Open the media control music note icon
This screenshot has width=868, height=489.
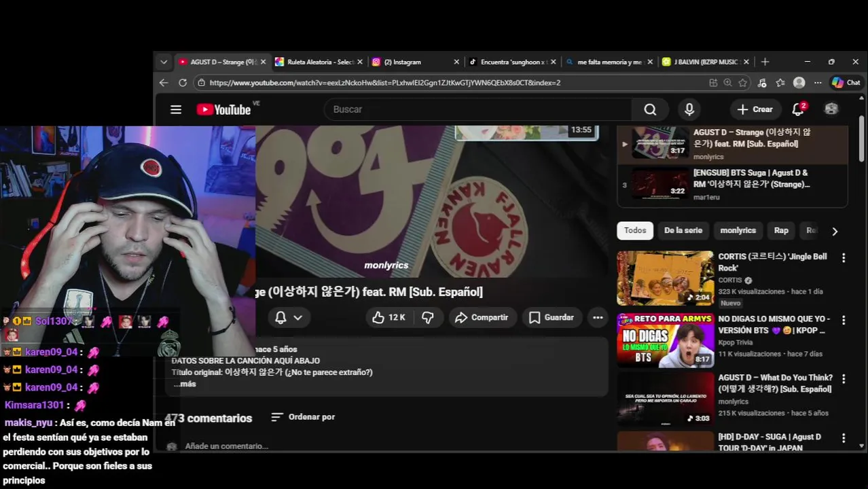(x=761, y=82)
